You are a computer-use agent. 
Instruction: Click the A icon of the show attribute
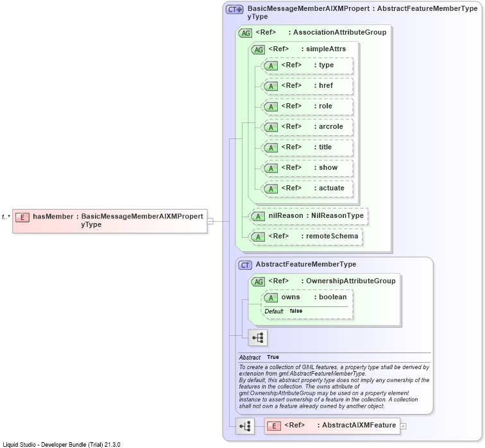pyautogui.click(x=271, y=168)
